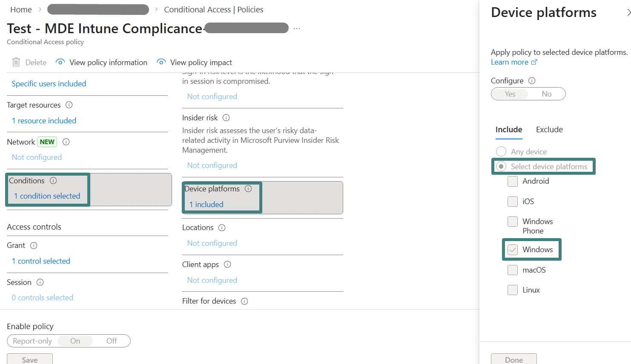
Task: Click the Done button
Action: click(513, 359)
